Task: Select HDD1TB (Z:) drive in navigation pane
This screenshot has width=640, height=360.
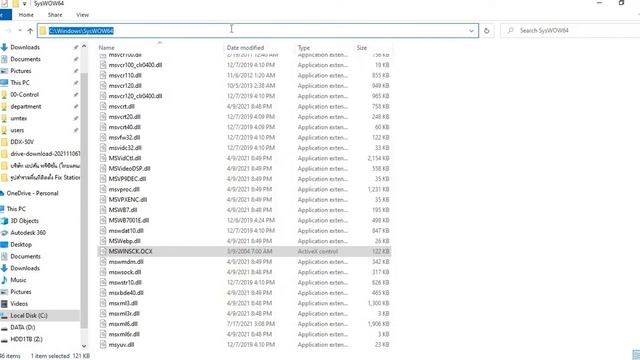Action: pyautogui.click(x=26, y=339)
